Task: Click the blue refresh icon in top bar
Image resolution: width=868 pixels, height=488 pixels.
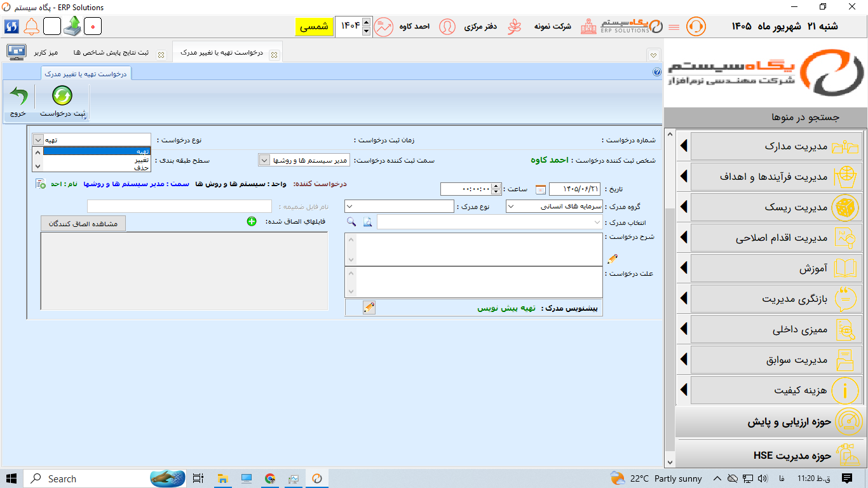Action: [11, 26]
